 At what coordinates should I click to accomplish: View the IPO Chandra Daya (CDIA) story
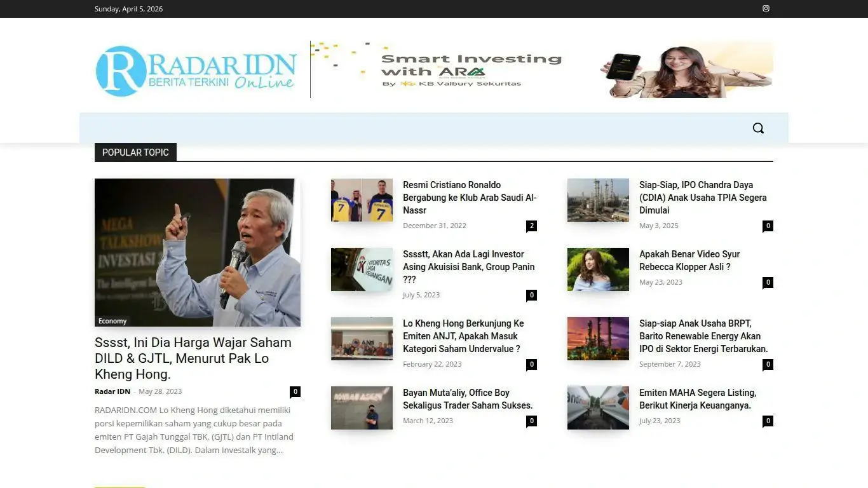click(703, 197)
